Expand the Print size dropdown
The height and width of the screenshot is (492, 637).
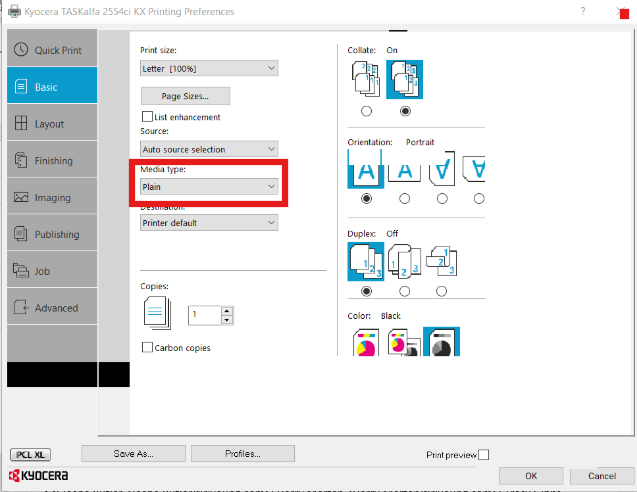point(209,68)
